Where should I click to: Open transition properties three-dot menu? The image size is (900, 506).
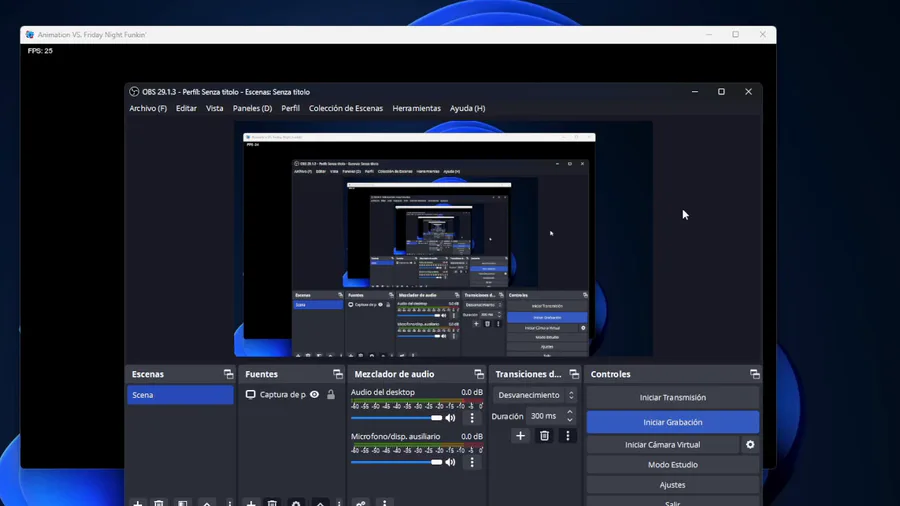pyautogui.click(x=568, y=436)
